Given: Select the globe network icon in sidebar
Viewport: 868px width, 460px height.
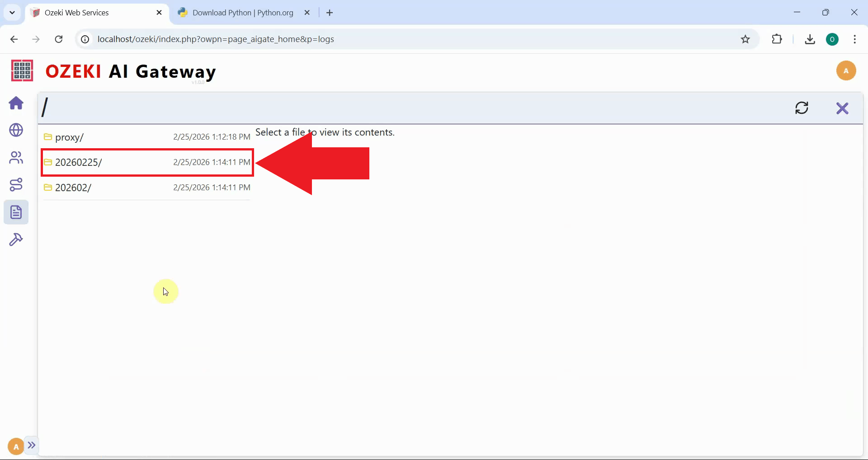Looking at the screenshot, I should click(16, 131).
